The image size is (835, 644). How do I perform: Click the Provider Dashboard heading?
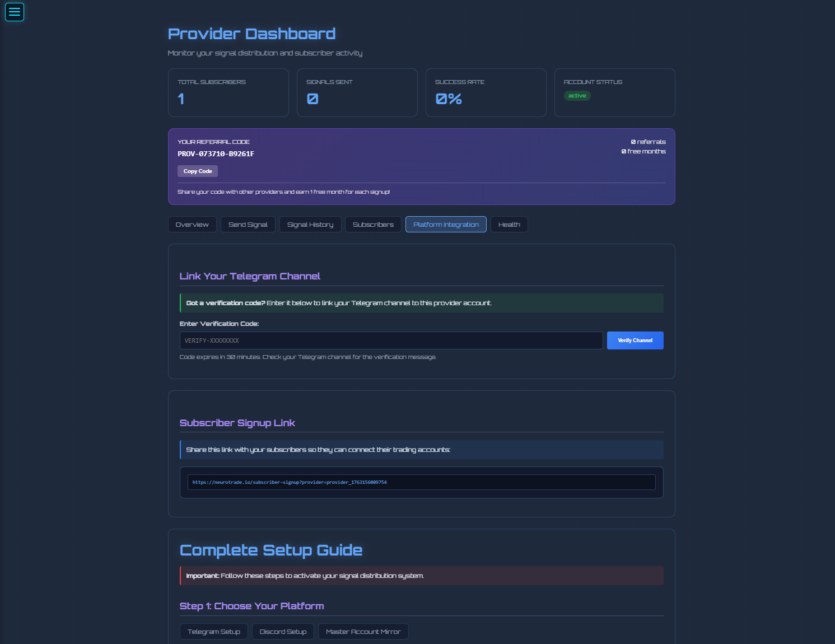(251, 34)
